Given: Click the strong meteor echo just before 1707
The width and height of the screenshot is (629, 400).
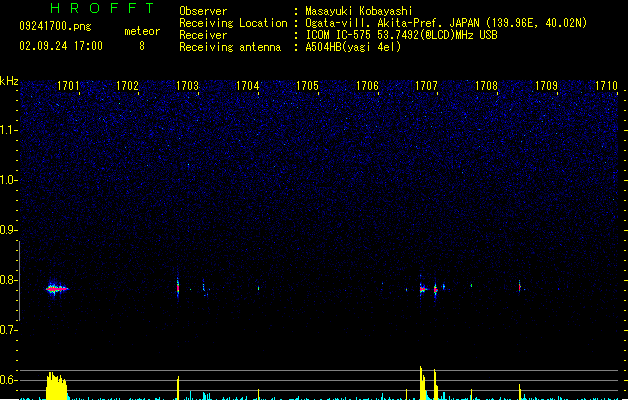Looking at the screenshot, I should click(x=422, y=289).
